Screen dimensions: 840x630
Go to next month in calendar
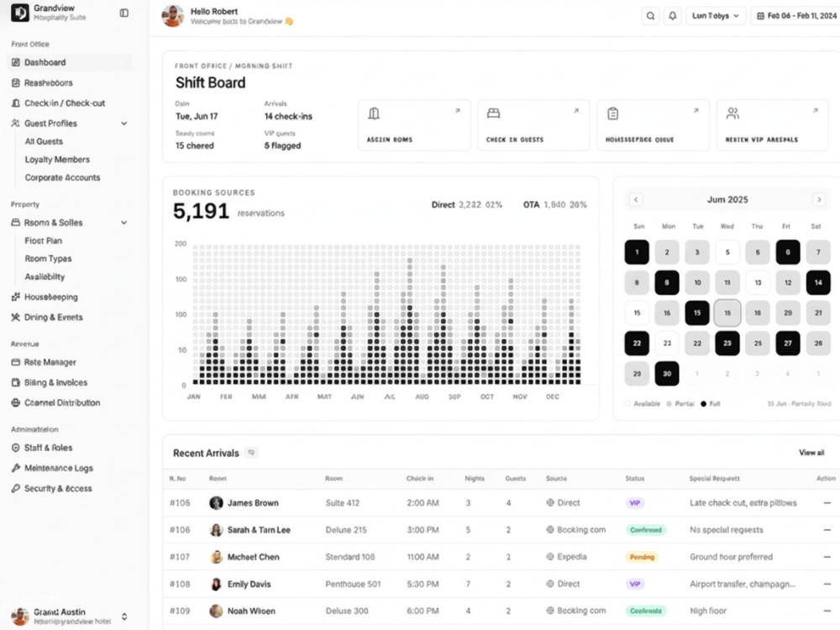click(819, 200)
